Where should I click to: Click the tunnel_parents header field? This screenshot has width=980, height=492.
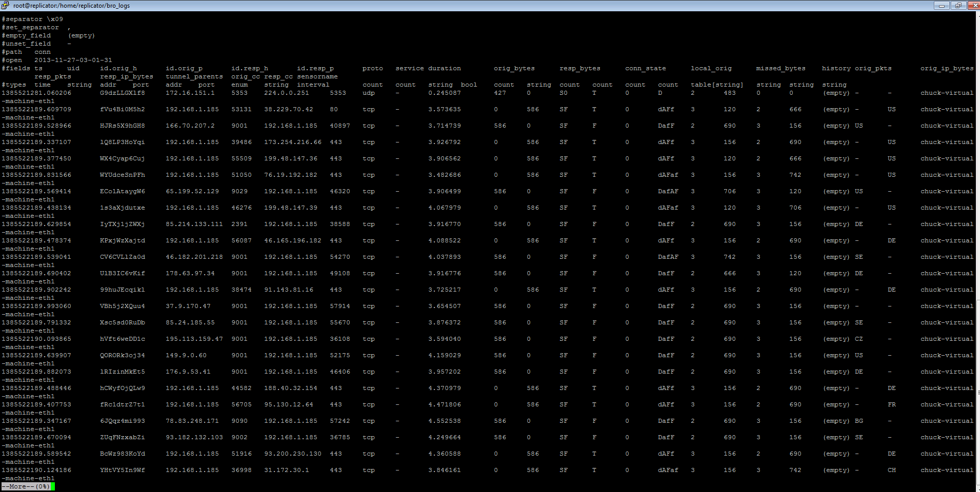(x=194, y=77)
